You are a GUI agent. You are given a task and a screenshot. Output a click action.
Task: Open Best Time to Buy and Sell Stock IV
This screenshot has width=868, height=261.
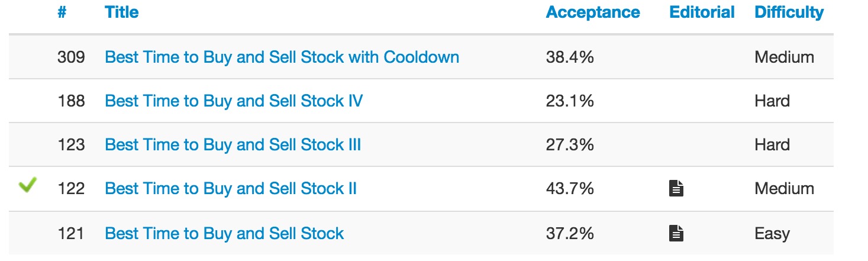pyautogui.click(x=234, y=101)
